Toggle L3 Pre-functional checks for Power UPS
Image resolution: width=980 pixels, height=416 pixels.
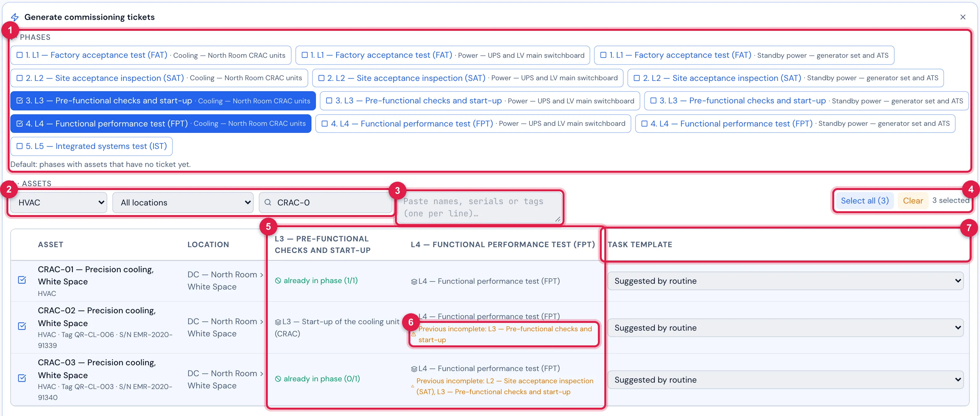[480, 101]
